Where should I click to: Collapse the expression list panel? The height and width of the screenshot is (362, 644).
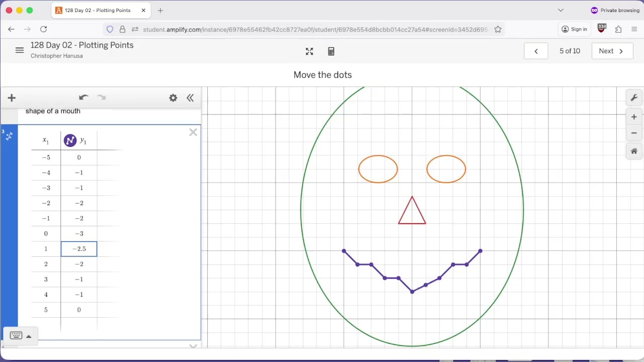(x=190, y=98)
